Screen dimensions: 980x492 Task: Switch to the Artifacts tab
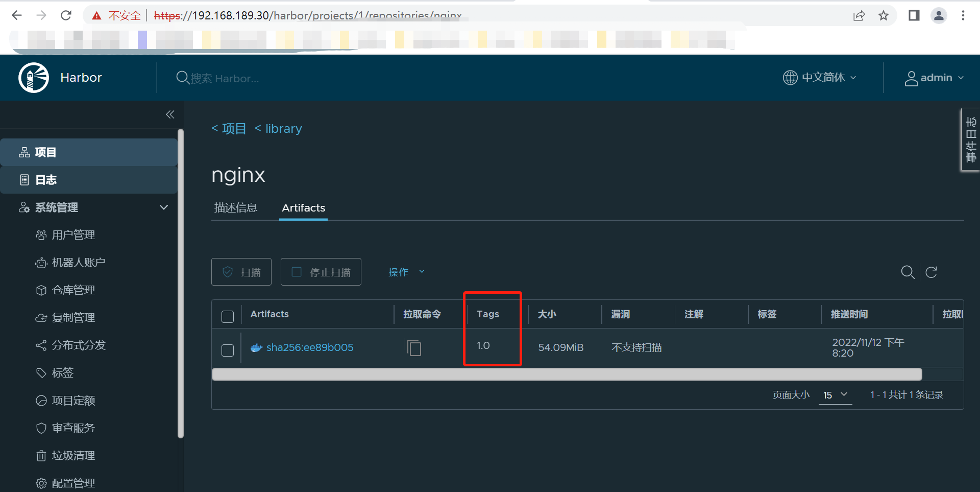[303, 208]
